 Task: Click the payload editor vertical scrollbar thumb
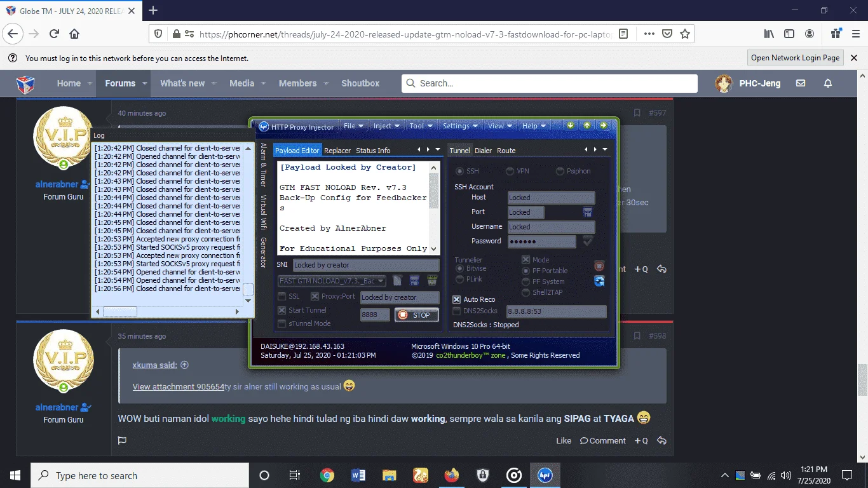tap(434, 191)
